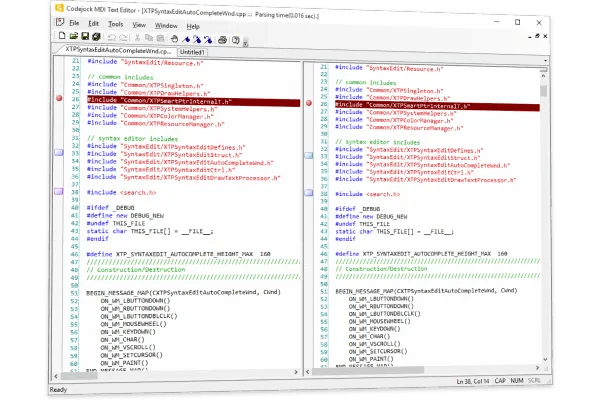Image resolution: width=600 pixels, height=400 pixels.
Task: Toggle bookmark at line 33 in right pane
Action: click(x=309, y=155)
